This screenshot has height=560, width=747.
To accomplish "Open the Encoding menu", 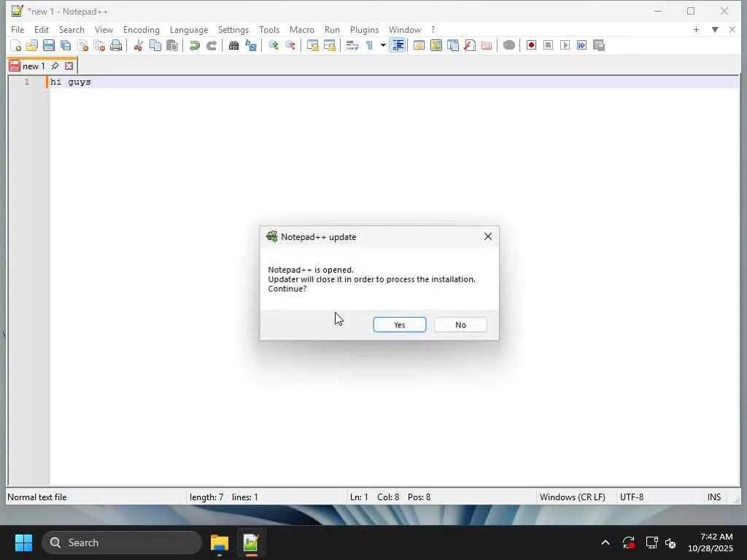I will (x=141, y=29).
